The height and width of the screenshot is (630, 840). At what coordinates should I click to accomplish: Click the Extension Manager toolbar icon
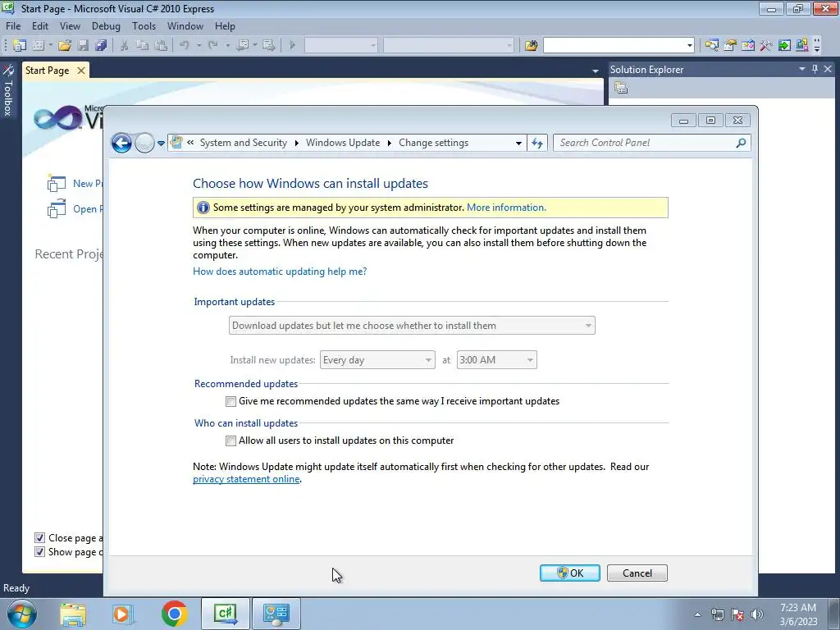tap(802, 46)
